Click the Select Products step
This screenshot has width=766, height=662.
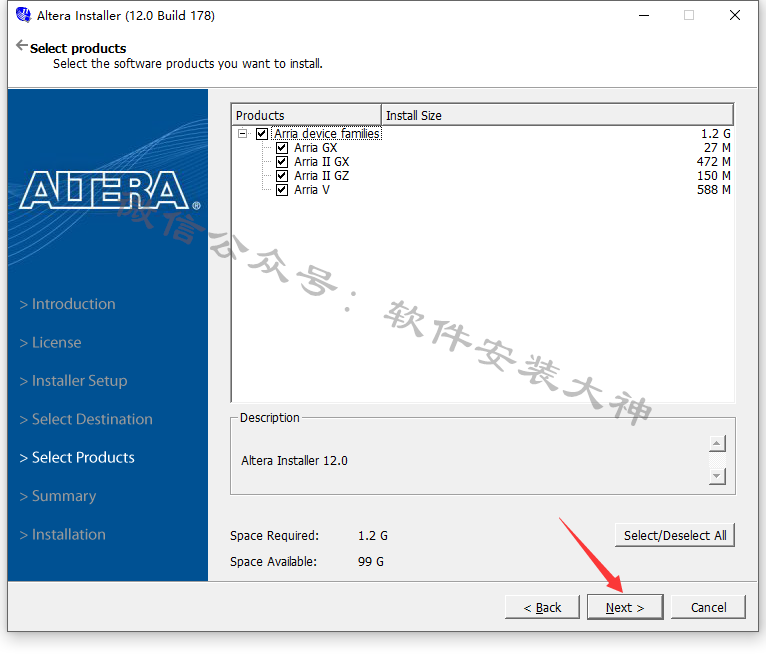point(77,457)
